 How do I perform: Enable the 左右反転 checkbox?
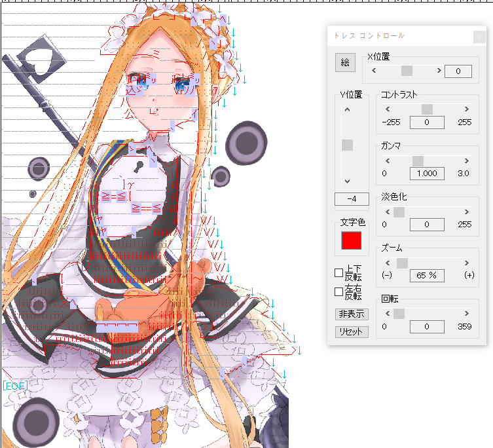pyautogui.click(x=338, y=291)
